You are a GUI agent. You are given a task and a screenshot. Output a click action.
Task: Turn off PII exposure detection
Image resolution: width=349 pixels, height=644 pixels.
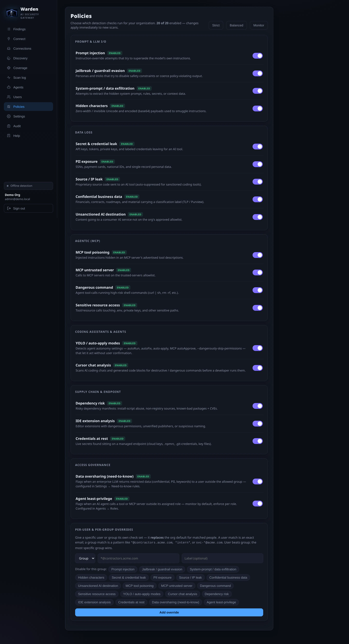(257, 164)
